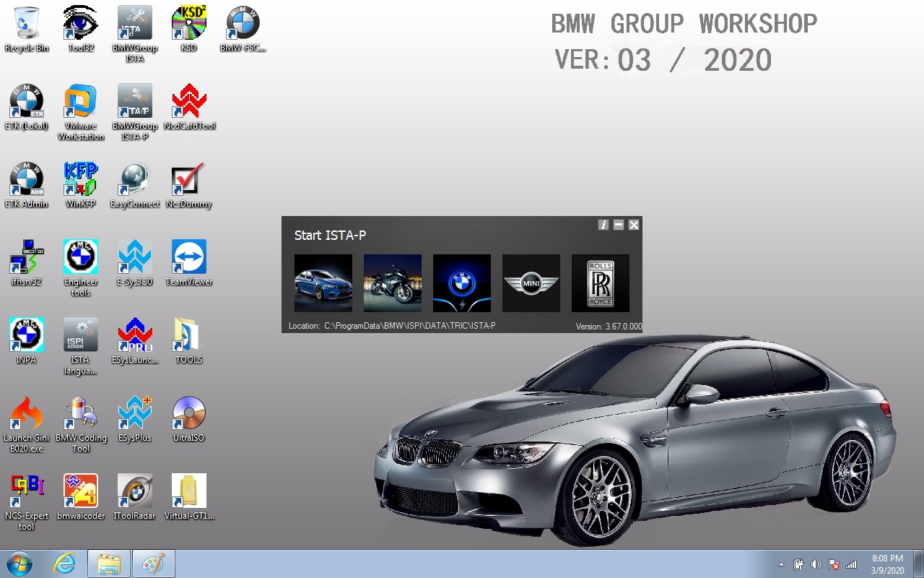Open the BMW FSC shortcut
This screenshot has height=578, width=924.
(243, 29)
